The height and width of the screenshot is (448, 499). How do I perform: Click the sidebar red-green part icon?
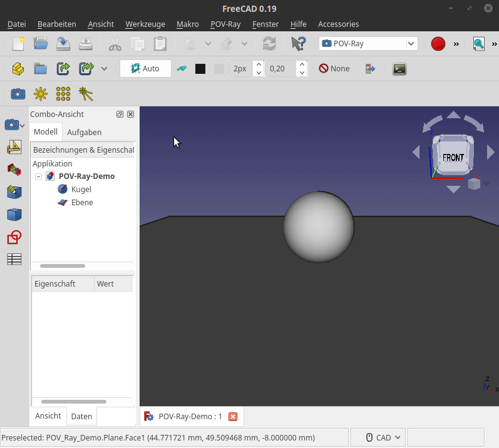(14, 170)
